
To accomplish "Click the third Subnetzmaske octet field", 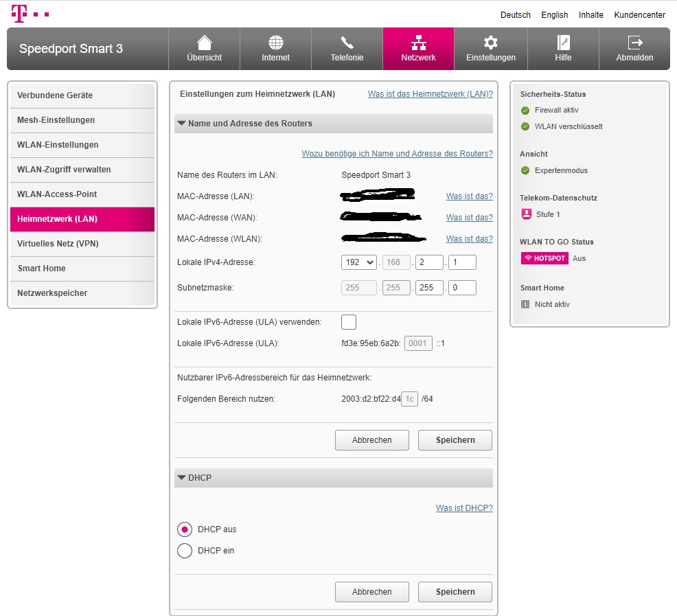I will (x=429, y=288).
